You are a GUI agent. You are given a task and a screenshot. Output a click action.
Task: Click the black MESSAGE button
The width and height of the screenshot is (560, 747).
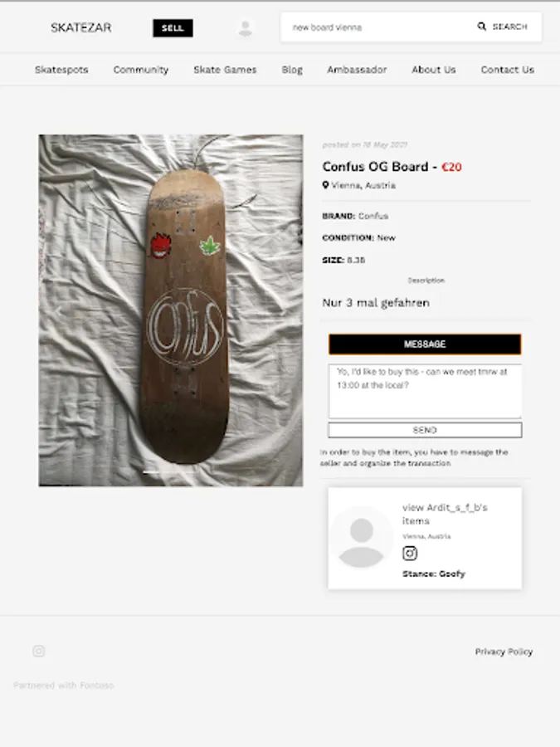click(425, 344)
